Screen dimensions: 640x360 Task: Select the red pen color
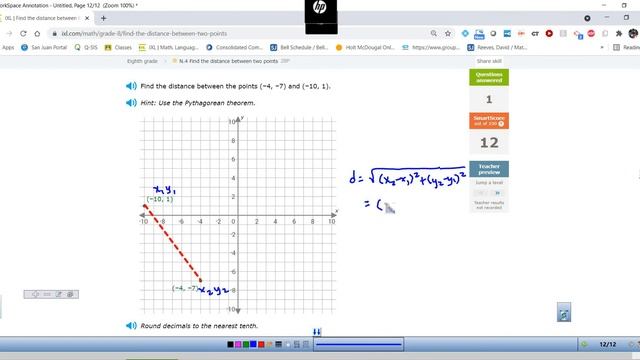click(x=261, y=344)
